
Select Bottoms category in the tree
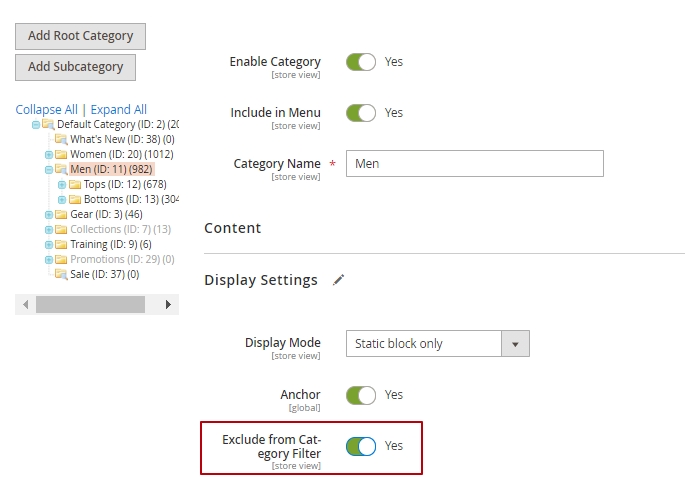click(117, 200)
